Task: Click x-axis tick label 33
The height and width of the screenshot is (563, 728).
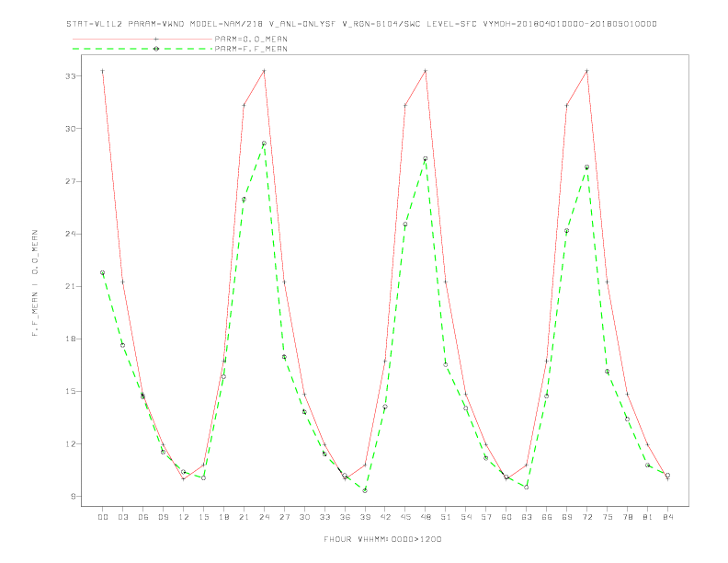Action: [324, 517]
